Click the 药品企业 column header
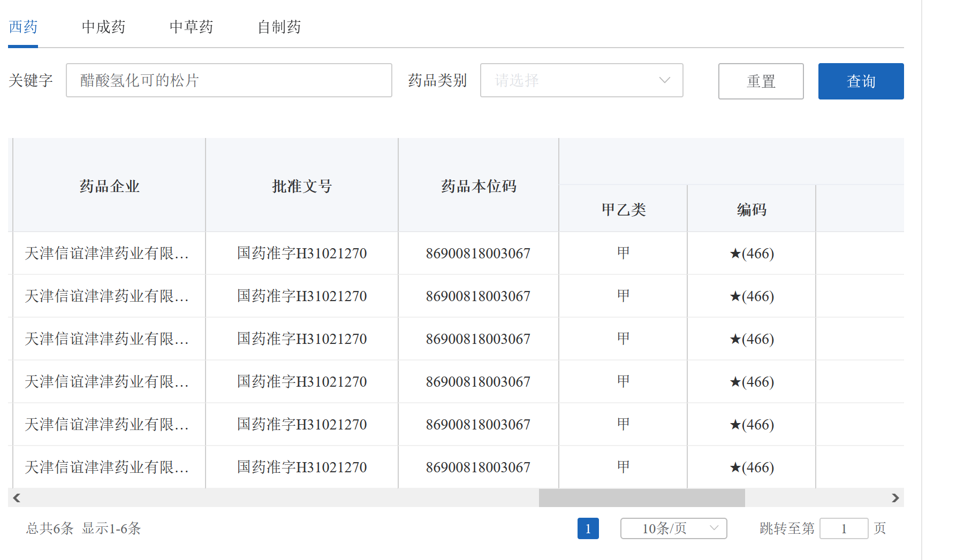The width and height of the screenshot is (964, 560). tap(109, 186)
